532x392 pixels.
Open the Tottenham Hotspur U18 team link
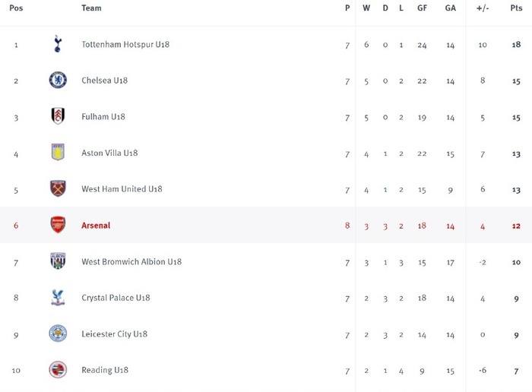pos(125,44)
